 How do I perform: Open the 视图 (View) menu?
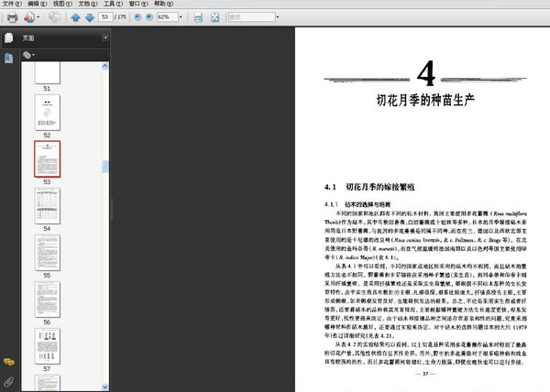62,4
